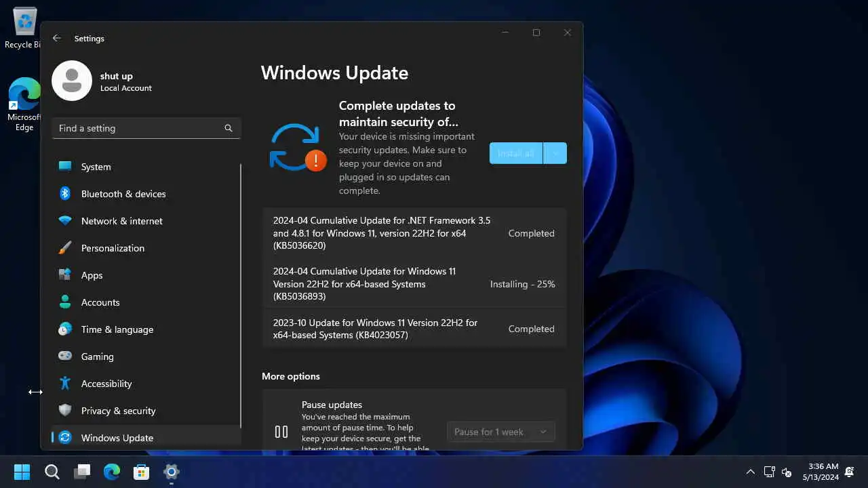Open Time & language settings
This screenshot has height=488, width=868.
click(x=146, y=329)
